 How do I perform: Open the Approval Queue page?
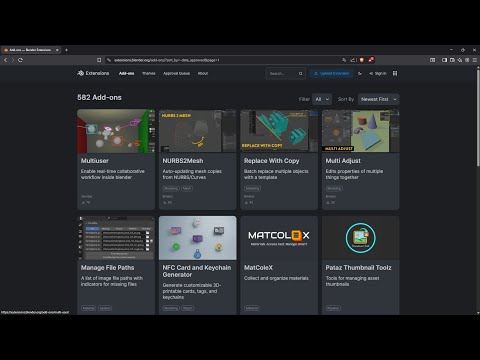[176, 73]
